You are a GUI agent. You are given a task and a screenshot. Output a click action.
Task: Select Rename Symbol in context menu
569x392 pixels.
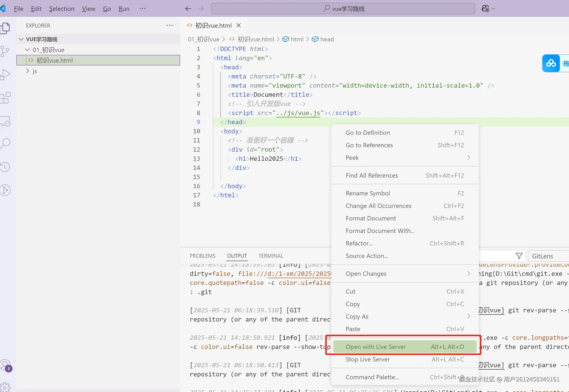point(405,193)
